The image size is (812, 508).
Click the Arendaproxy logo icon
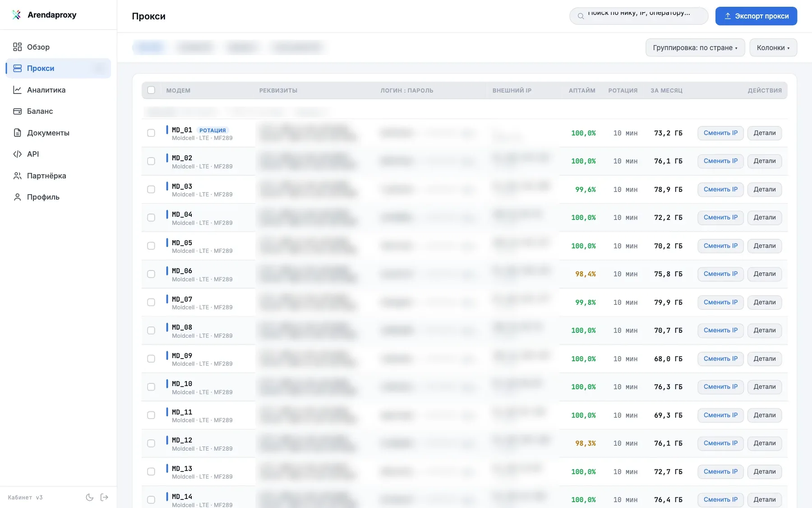click(17, 15)
